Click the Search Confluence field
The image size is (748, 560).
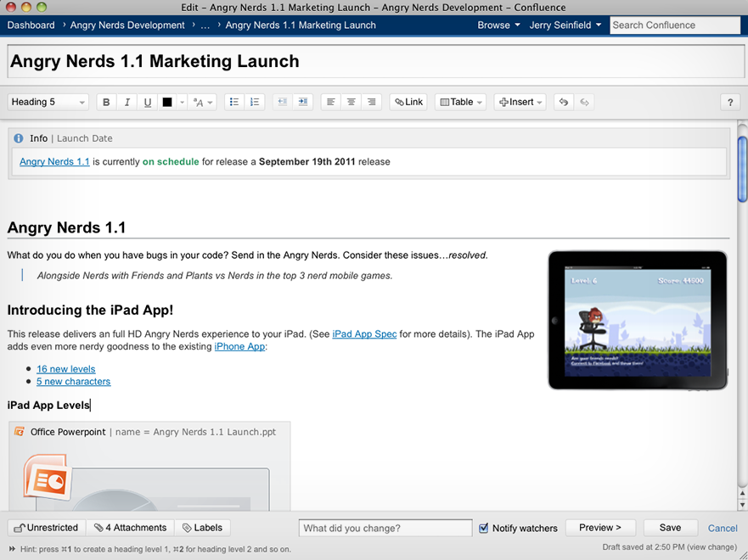[x=674, y=25]
